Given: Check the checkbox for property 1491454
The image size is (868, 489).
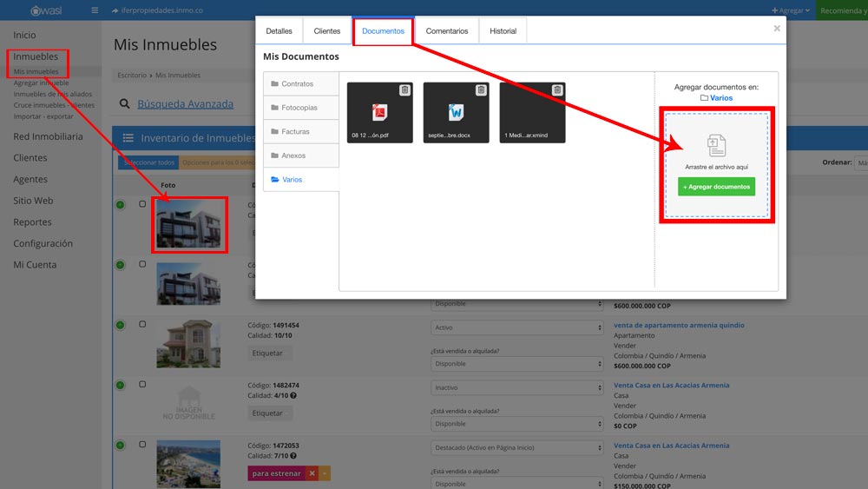Looking at the screenshot, I should point(142,324).
